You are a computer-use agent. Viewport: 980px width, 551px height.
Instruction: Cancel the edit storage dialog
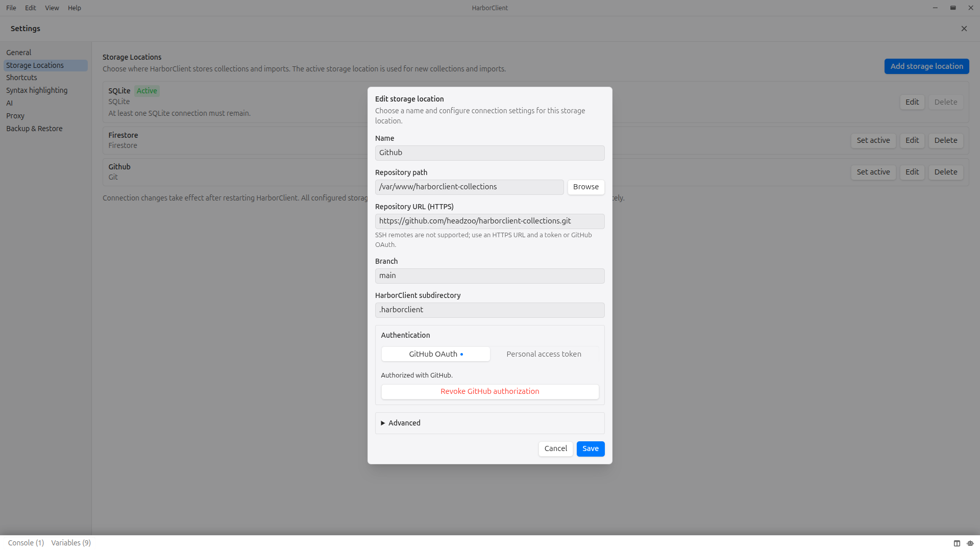pyautogui.click(x=555, y=448)
